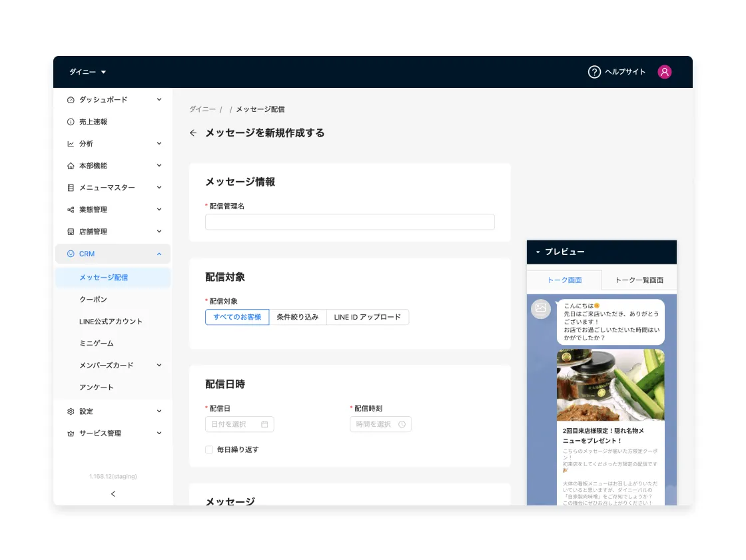Image resolution: width=746 pixels, height=560 pixels.
Task: Open the 設定 gear icon
Action: [x=71, y=411]
